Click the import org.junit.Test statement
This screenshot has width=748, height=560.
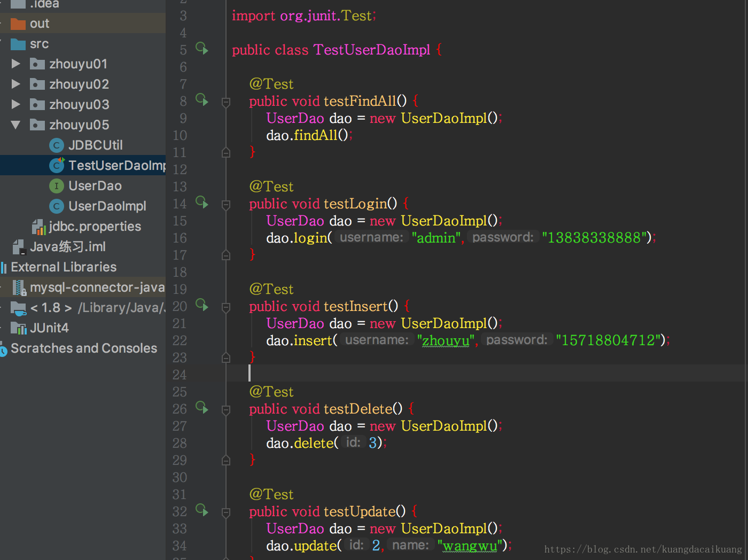coord(304,15)
